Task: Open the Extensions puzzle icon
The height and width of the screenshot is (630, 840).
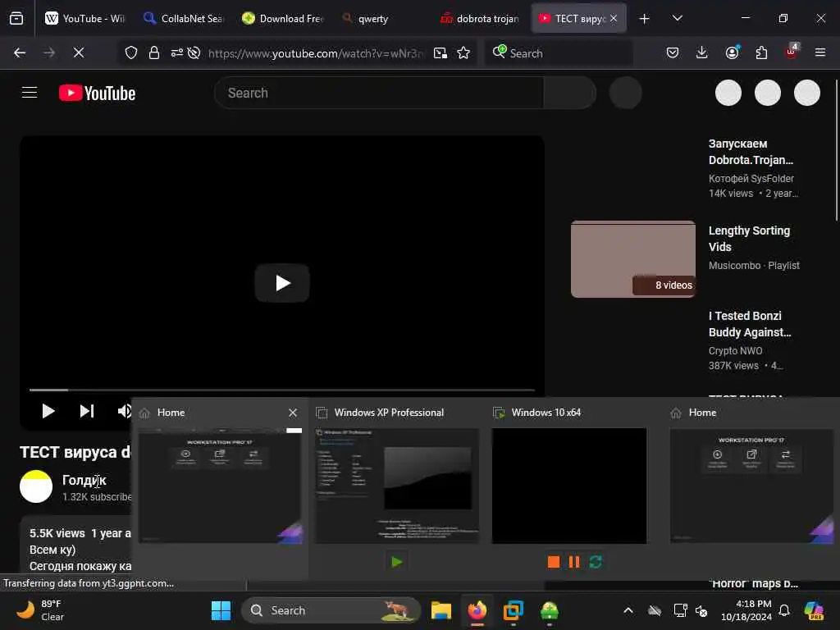Action: coord(761,52)
